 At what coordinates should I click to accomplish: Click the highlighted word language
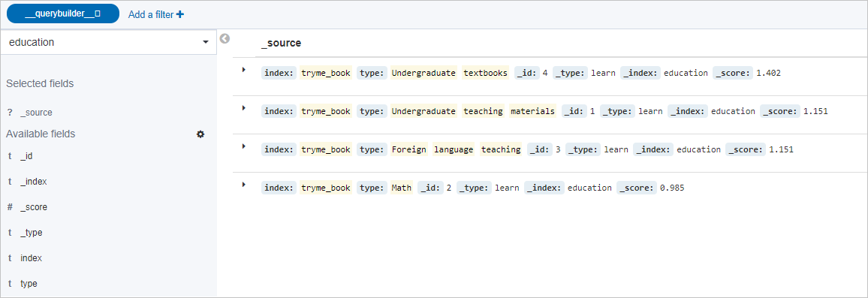tap(454, 149)
